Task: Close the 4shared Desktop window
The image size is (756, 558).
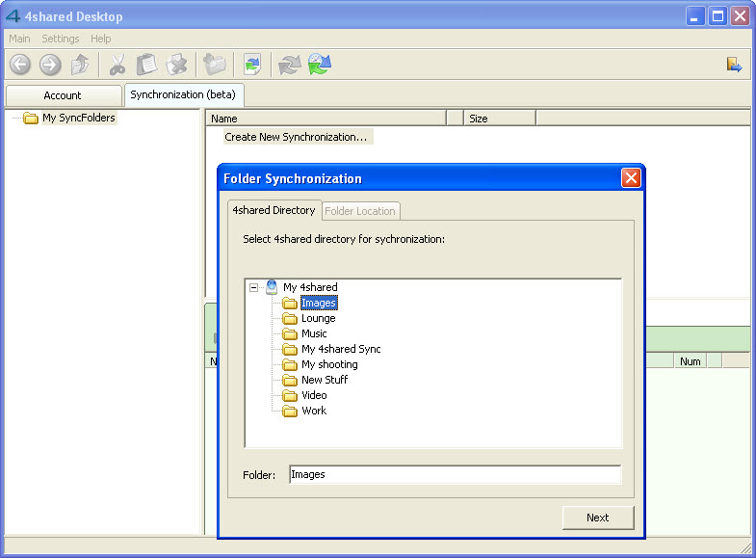Action: pos(740,16)
